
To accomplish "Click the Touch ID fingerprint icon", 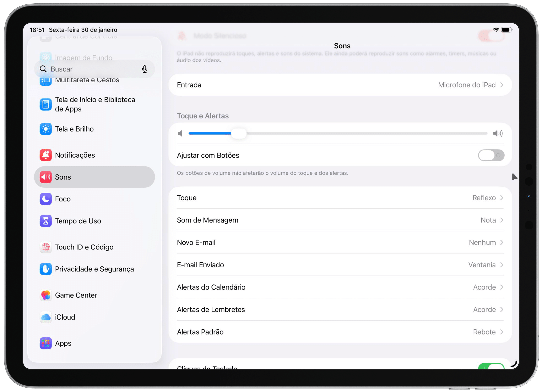I will [x=46, y=247].
